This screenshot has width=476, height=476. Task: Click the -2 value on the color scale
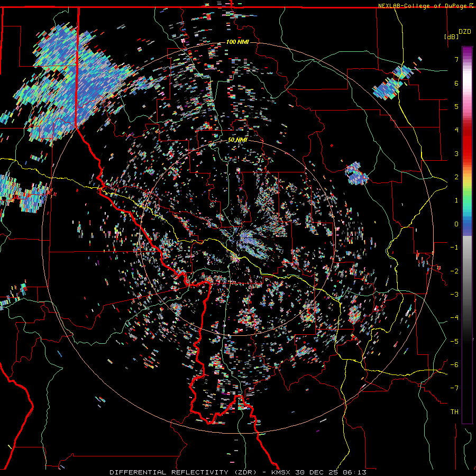point(454,271)
